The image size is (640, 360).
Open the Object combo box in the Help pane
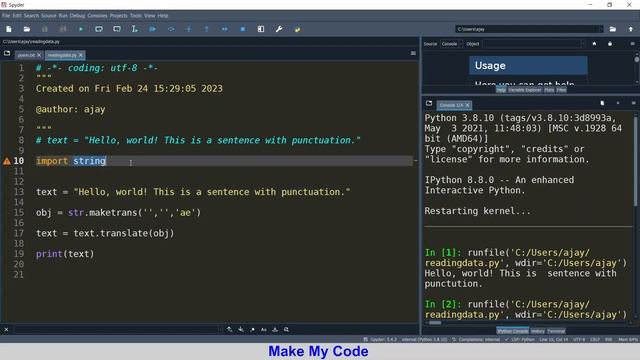(x=533, y=44)
